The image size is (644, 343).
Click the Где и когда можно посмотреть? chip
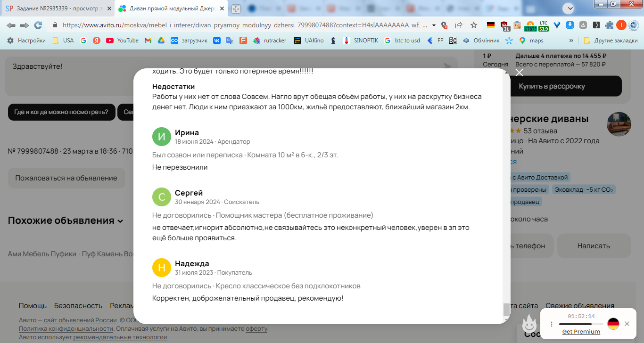point(61,112)
